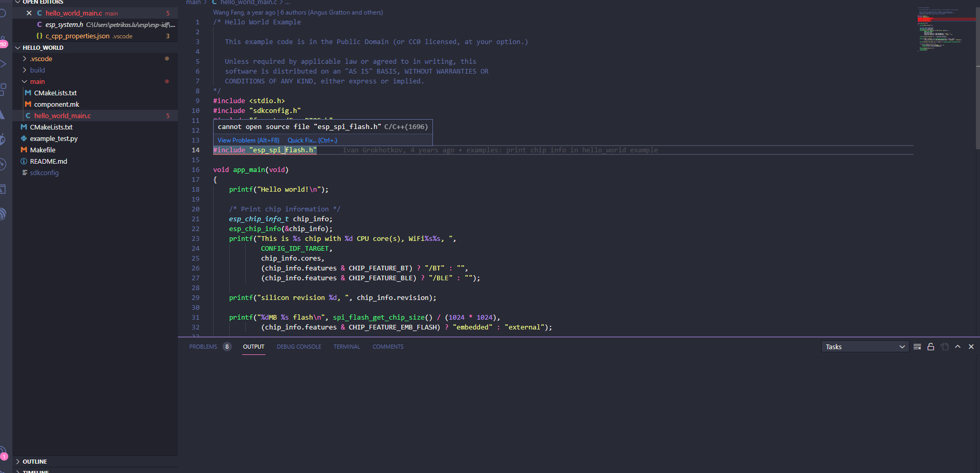Switch to the TERMINAL tab
This screenshot has width=980, height=473.
[347, 347]
